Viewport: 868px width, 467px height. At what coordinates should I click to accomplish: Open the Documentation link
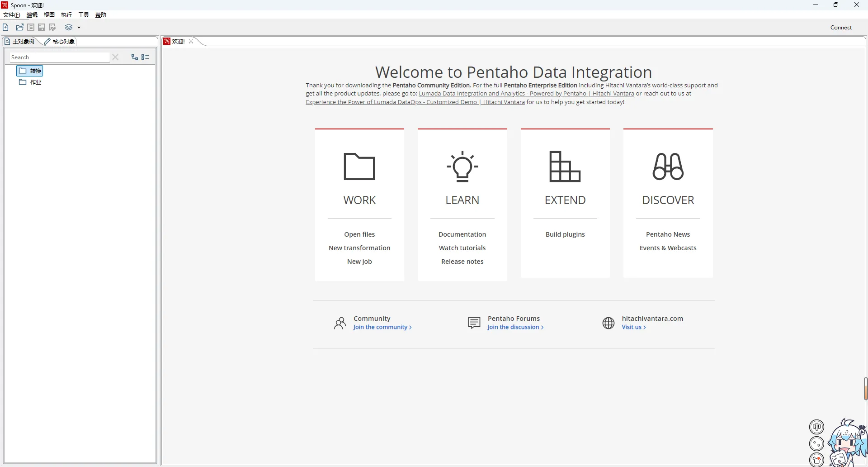click(462, 234)
